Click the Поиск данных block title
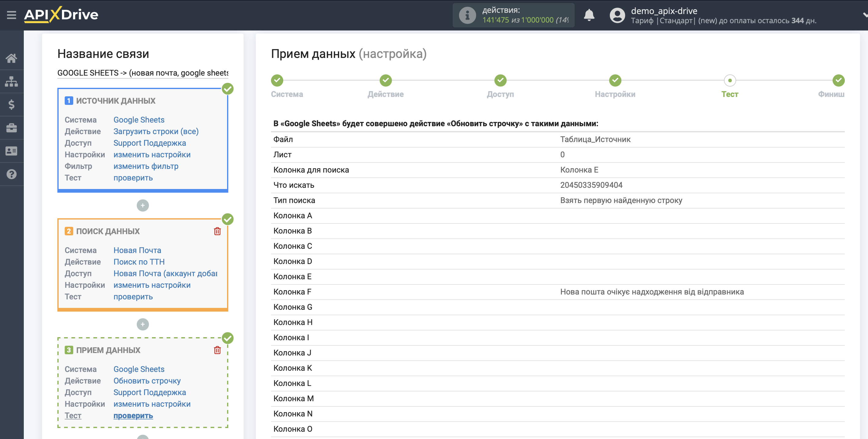868x439 pixels. pyautogui.click(x=108, y=231)
